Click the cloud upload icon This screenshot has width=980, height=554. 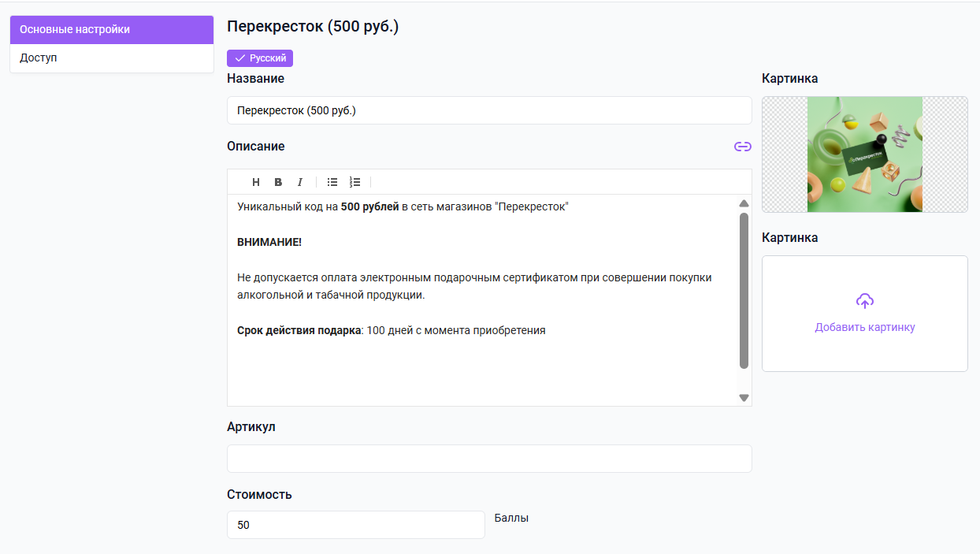pos(864,301)
